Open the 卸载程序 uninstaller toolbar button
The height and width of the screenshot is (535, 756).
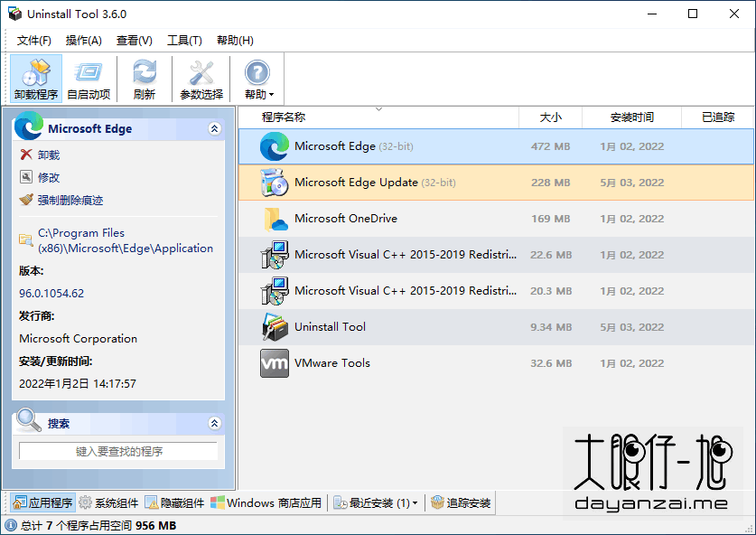coord(36,79)
